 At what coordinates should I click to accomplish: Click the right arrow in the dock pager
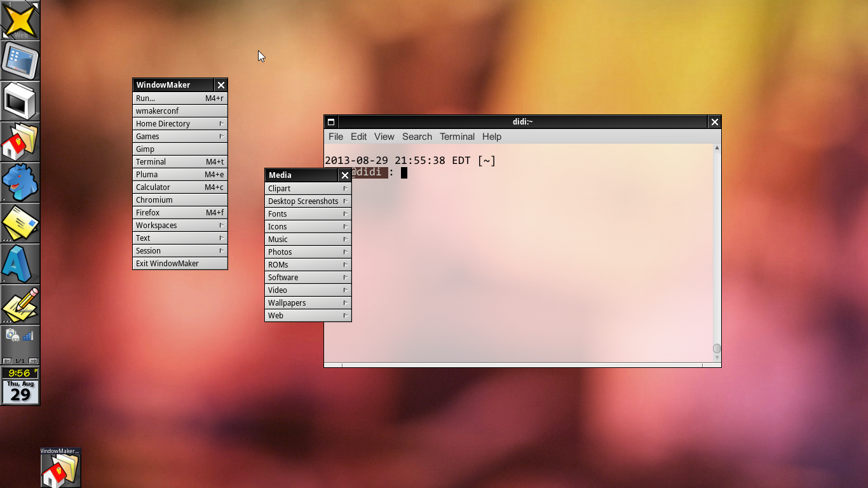34,361
